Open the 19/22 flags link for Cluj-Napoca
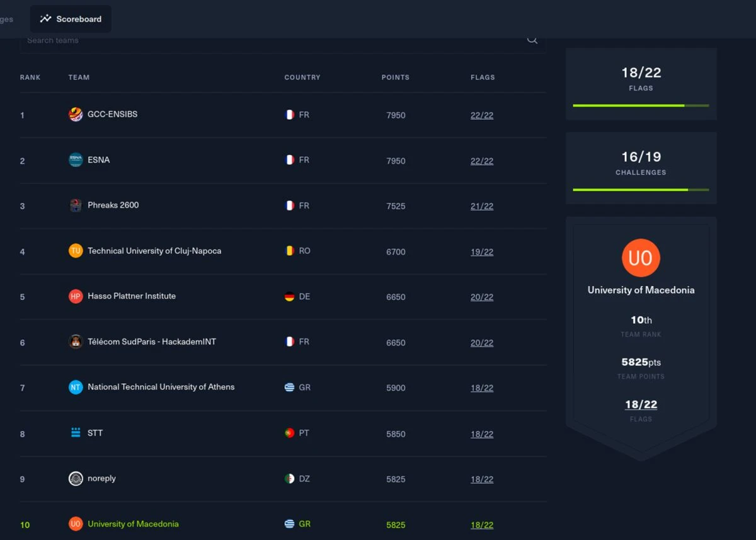The height and width of the screenshot is (540, 756). tap(482, 252)
